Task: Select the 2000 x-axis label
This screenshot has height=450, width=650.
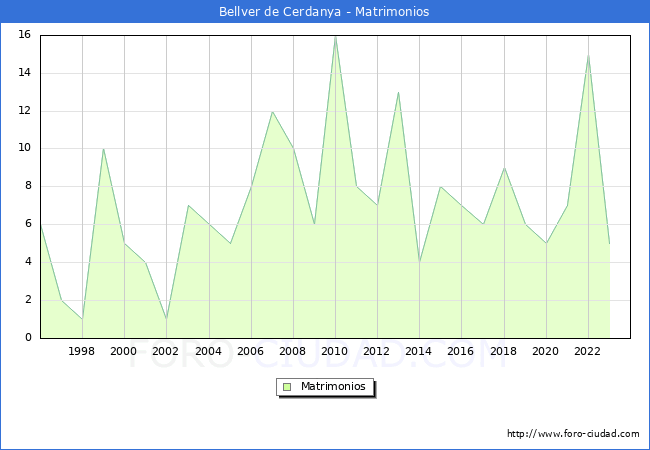Action: coord(124,351)
